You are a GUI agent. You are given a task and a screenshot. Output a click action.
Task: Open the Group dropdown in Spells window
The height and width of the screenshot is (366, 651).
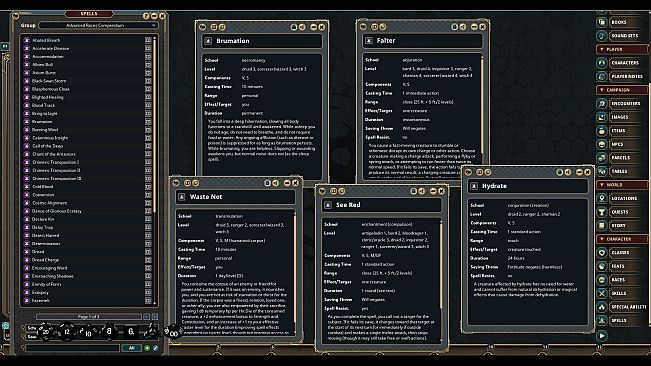pyautogui.click(x=98, y=25)
